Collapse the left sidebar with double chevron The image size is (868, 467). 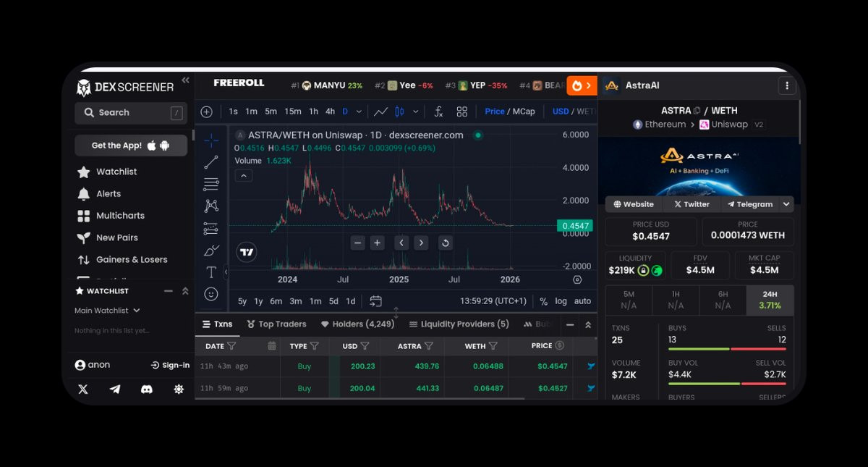tap(185, 80)
